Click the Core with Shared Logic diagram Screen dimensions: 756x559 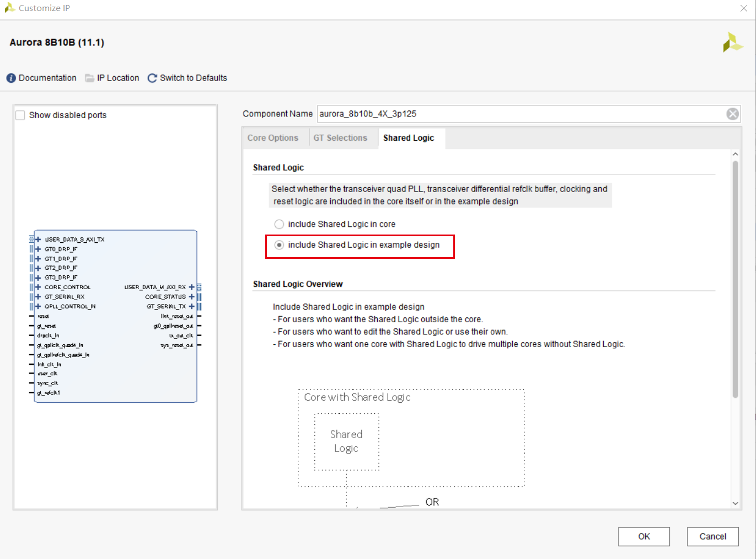coord(411,438)
